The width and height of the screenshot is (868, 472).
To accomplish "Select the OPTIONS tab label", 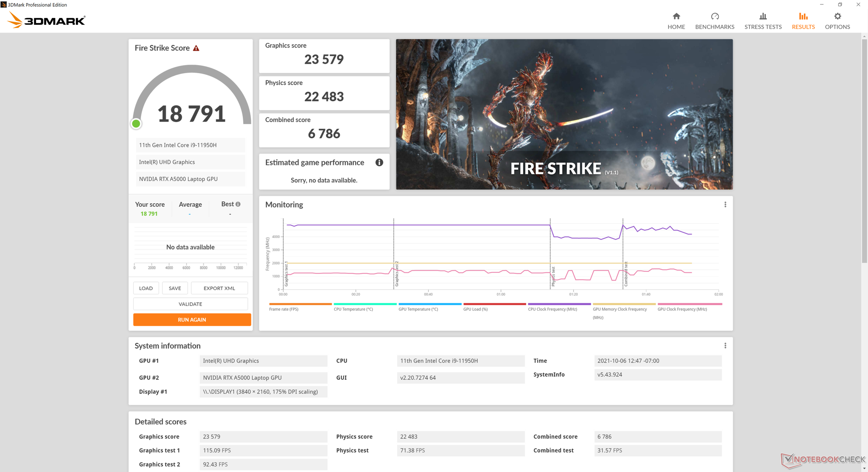I will pyautogui.click(x=838, y=27).
